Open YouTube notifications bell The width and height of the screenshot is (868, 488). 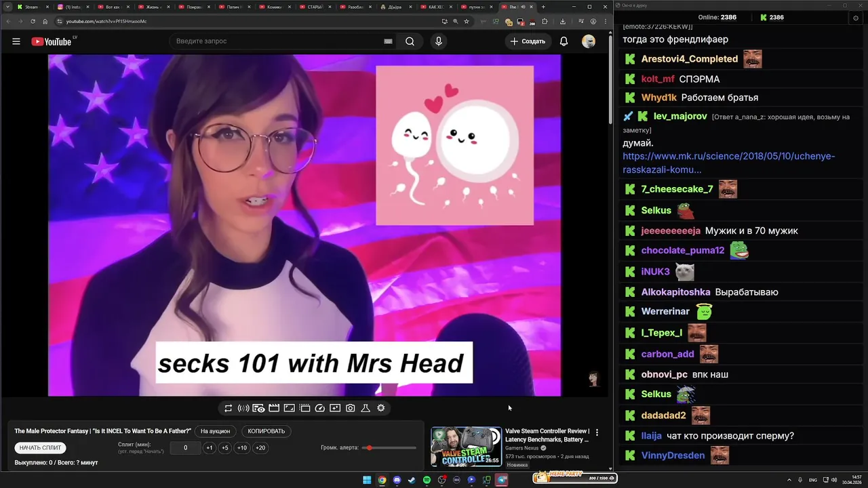pos(564,41)
